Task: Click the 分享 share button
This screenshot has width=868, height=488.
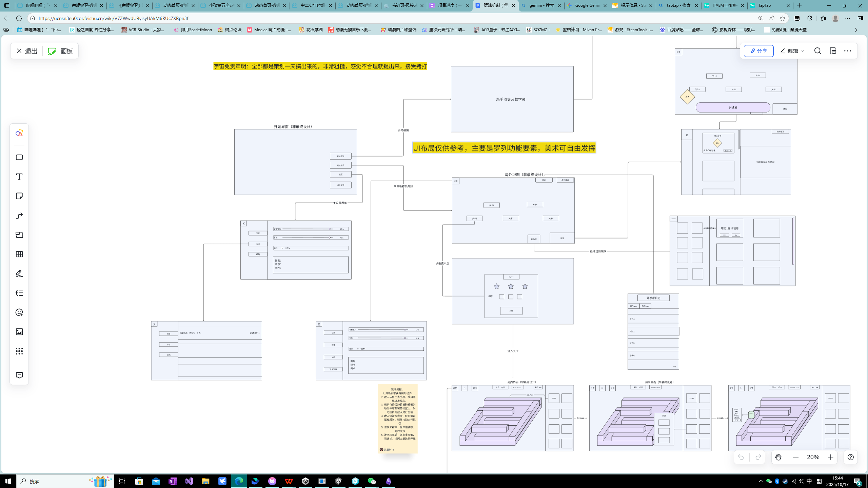Action: [758, 51]
